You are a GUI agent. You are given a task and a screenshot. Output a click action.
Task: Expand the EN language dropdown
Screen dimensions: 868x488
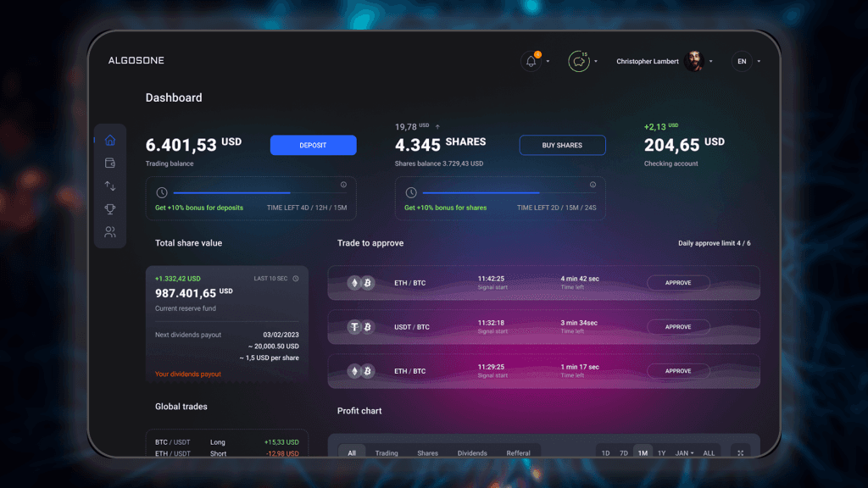(x=747, y=61)
